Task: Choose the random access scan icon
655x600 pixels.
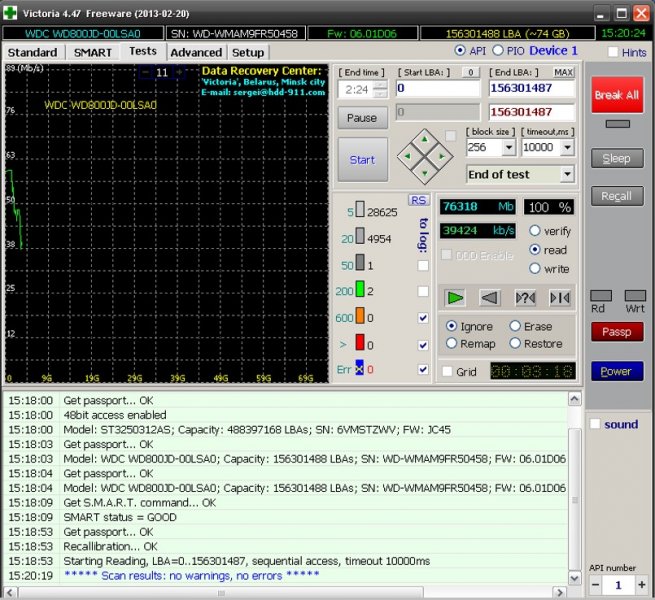Action: coord(525,297)
